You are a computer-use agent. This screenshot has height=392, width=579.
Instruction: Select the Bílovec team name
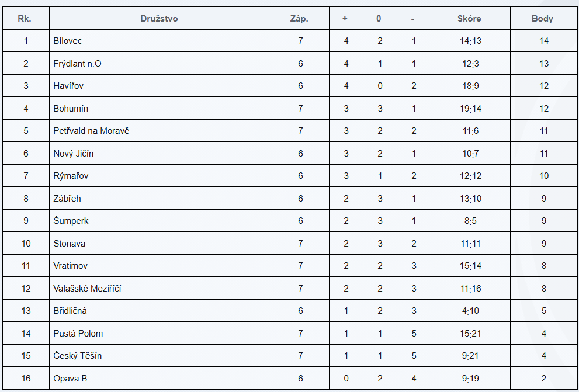click(68, 41)
